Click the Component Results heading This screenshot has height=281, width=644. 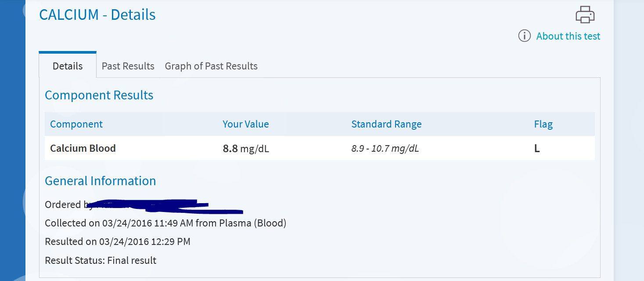pyautogui.click(x=99, y=95)
